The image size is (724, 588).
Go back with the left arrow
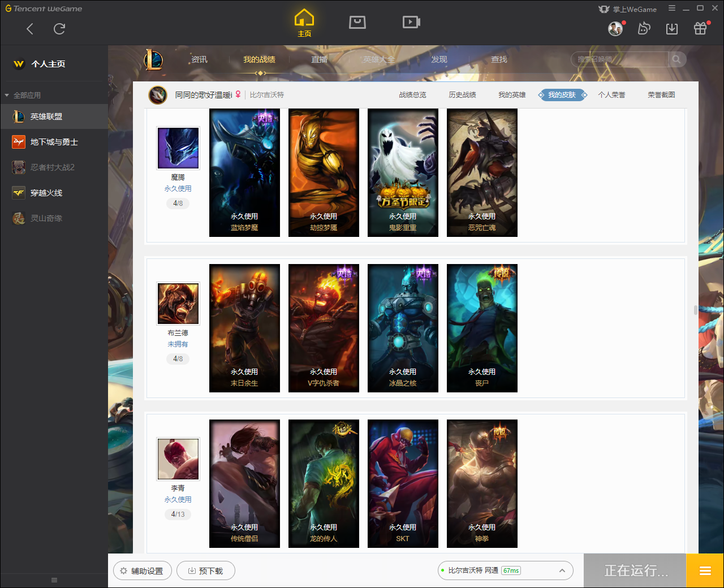pyautogui.click(x=30, y=29)
